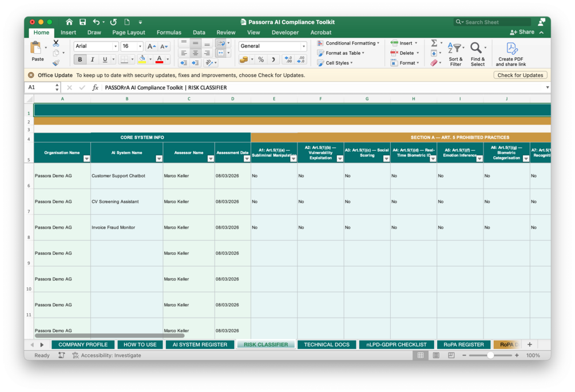The width and height of the screenshot is (575, 392).
Task: Click the Paste clipboard icon
Action: pos(36,48)
